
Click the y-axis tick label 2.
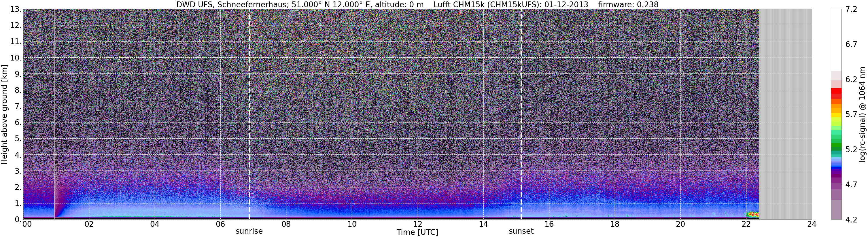coord(18,187)
